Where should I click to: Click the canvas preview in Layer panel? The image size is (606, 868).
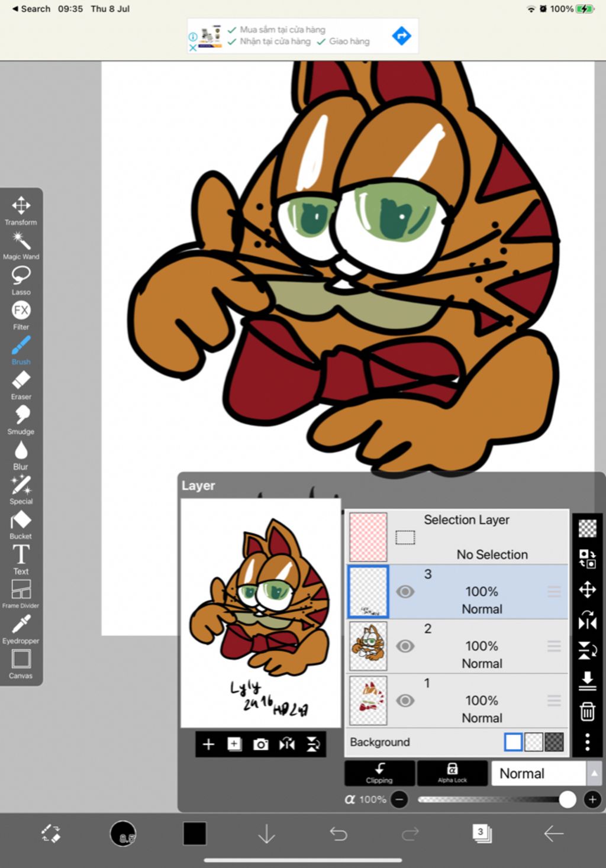pyautogui.click(x=261, y=613)
